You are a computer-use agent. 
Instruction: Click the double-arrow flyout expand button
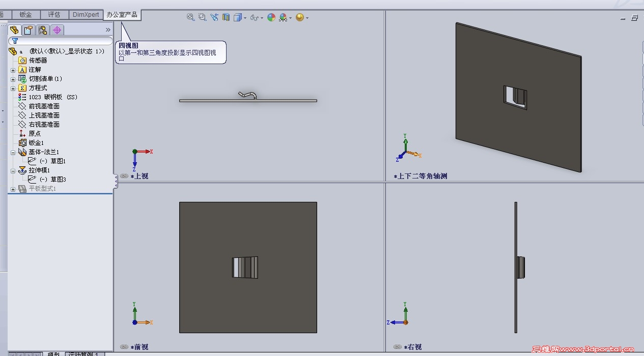107,29
